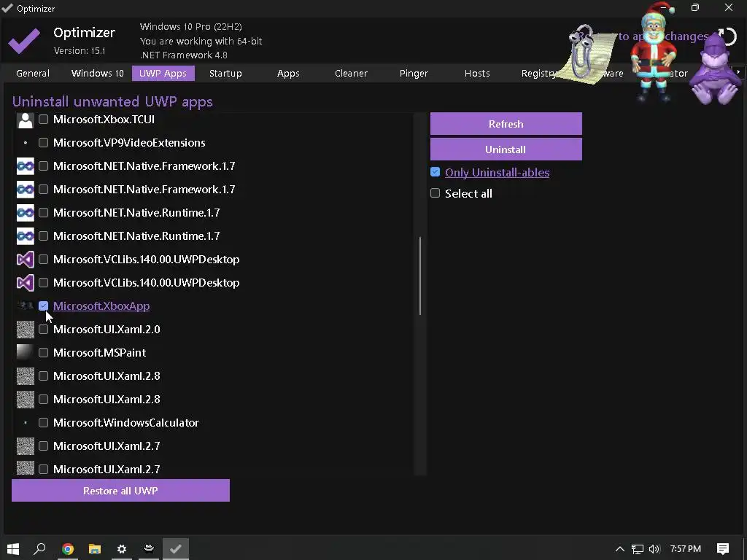Uncheck the Microsoft.XboxApp checkbox
The width and height of the screenshot is (747, 560).
[43, 306]
